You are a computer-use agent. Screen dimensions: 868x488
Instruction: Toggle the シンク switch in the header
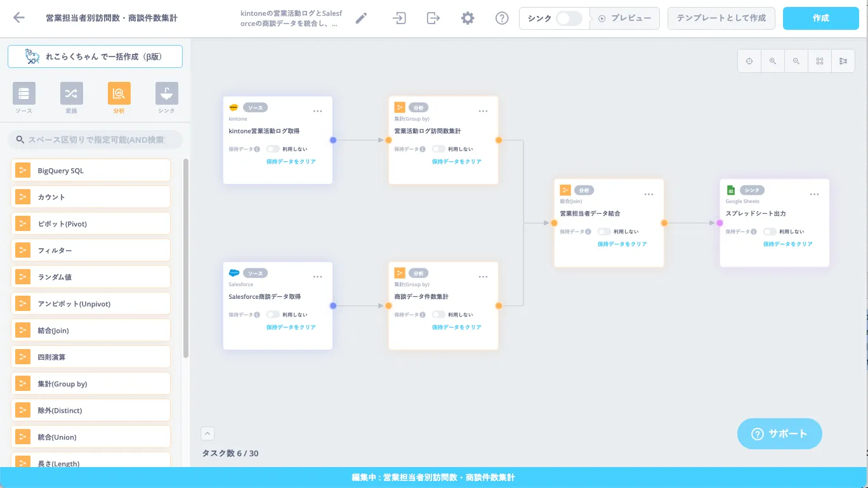(x=569, y=18)
